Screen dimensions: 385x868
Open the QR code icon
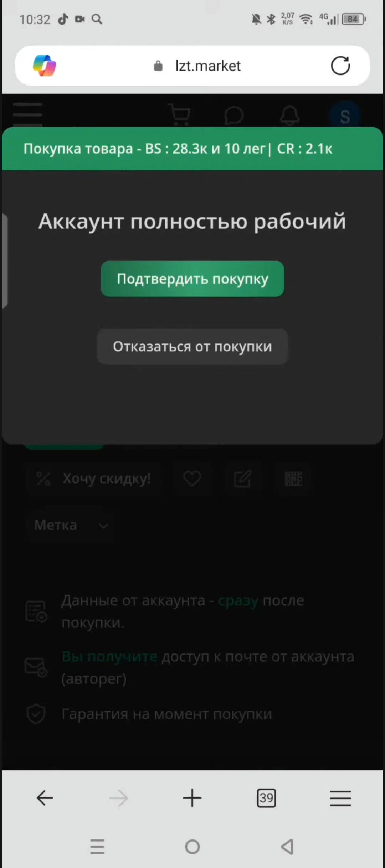[x=294, y=479]
